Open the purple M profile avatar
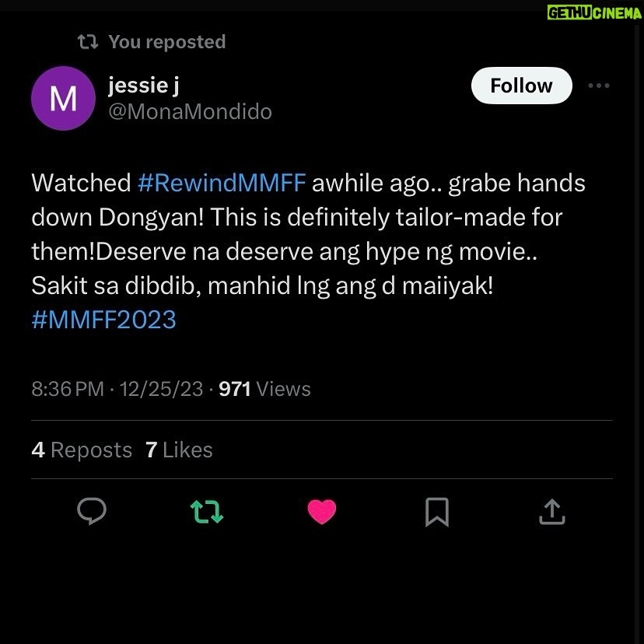This screenshot has height=644, width=644. (x=63, y=98)
